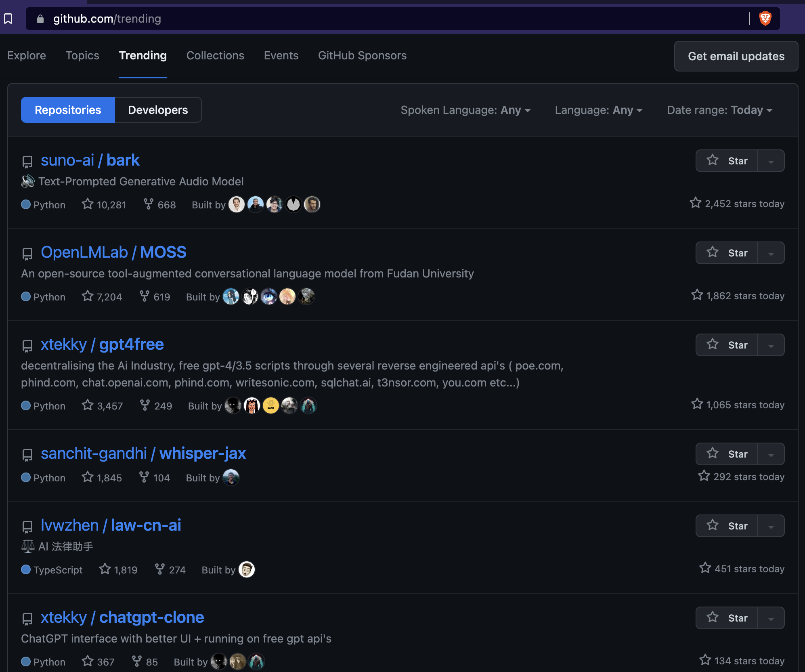
Task: Open star list dropdown for law-cn-ai
Action: pos(771,526)
